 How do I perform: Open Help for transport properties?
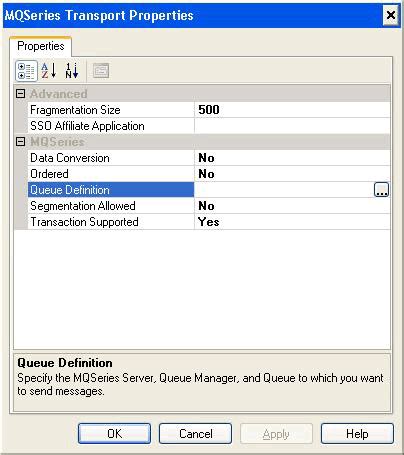pos(357,434)
